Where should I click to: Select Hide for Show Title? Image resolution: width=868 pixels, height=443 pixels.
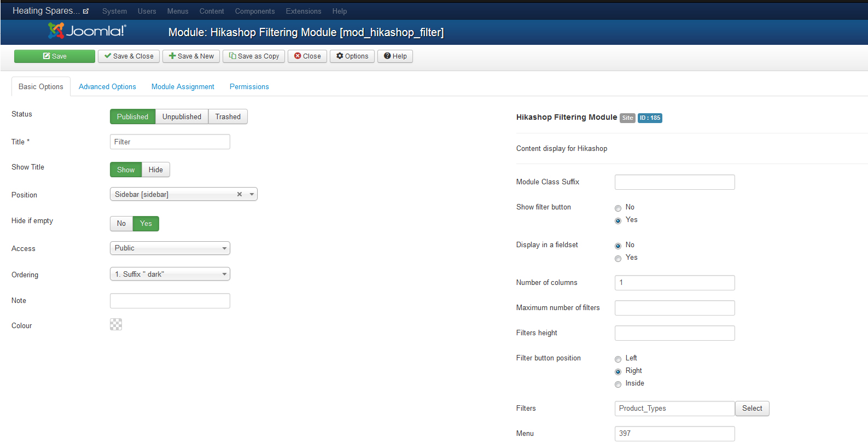[x=156, y=170]
